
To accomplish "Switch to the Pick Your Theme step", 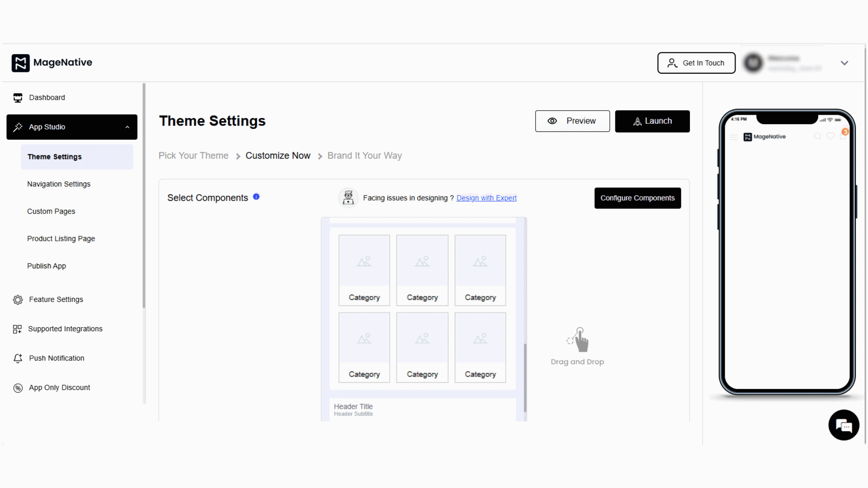I will click(193, 155).
